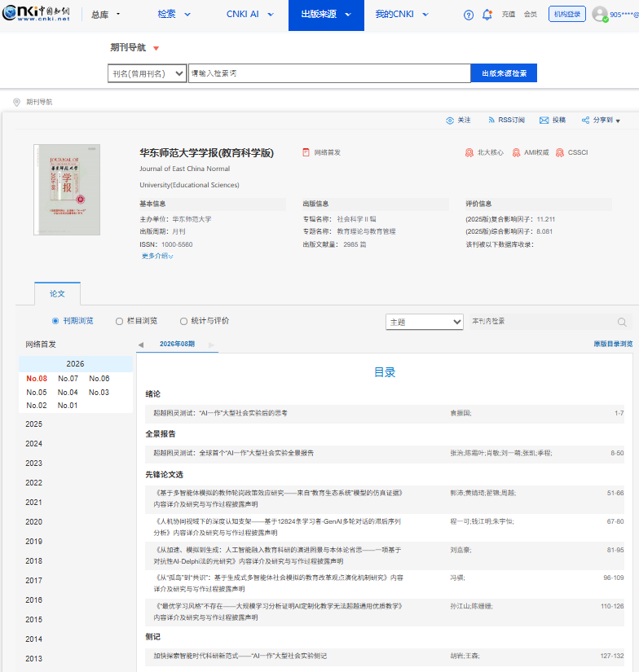The width and height of the screenshot is (639, 672).
Task: Expand the 2024 year entry
Action: click(x=34, y=444)
